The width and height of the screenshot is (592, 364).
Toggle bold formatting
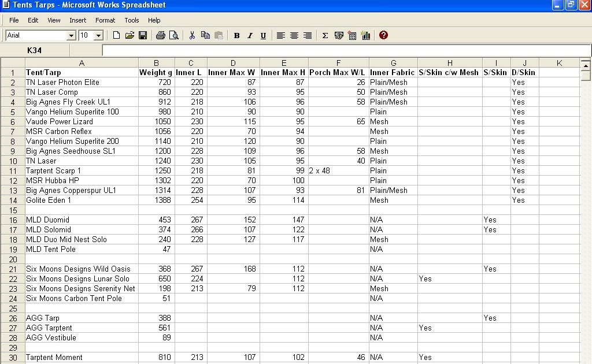pyautogui.click(x=236, y=35)
